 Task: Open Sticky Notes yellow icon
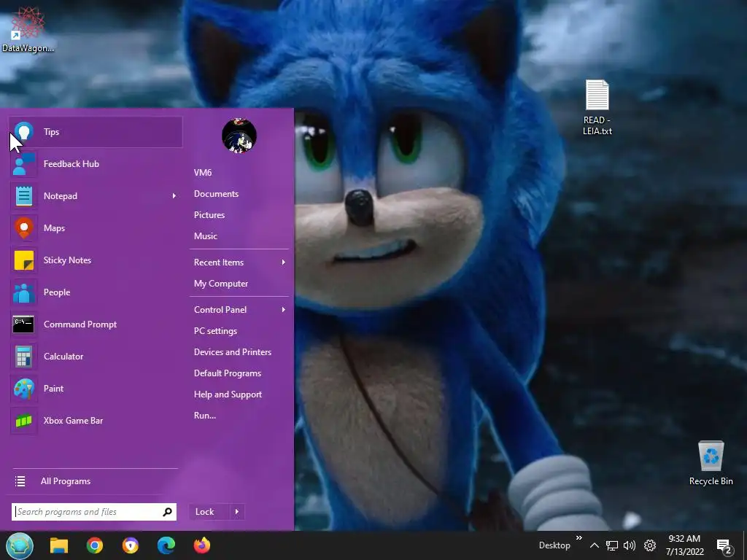click(24, 260)
